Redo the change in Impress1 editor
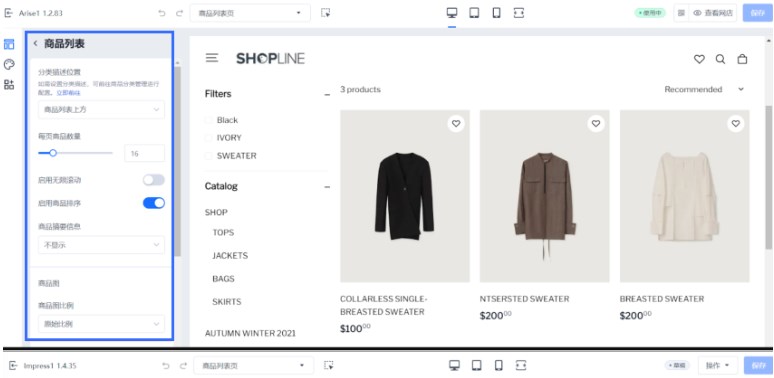774x378 pixels. pyautogui.click(x=183, y=366)
